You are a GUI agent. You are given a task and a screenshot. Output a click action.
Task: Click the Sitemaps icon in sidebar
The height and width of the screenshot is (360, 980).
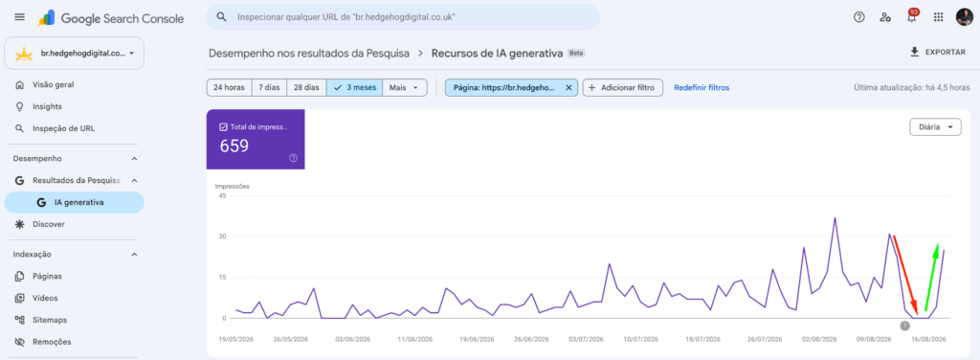click(20, 320)
